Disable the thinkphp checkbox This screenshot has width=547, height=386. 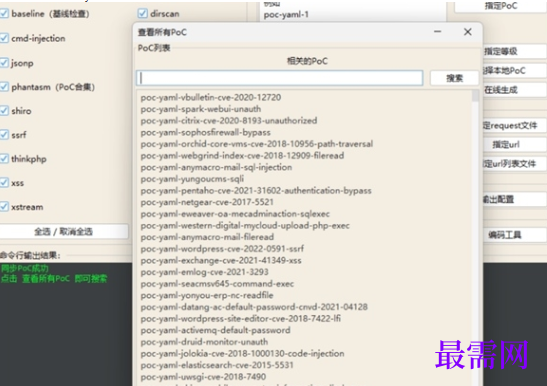coord(5,159)
